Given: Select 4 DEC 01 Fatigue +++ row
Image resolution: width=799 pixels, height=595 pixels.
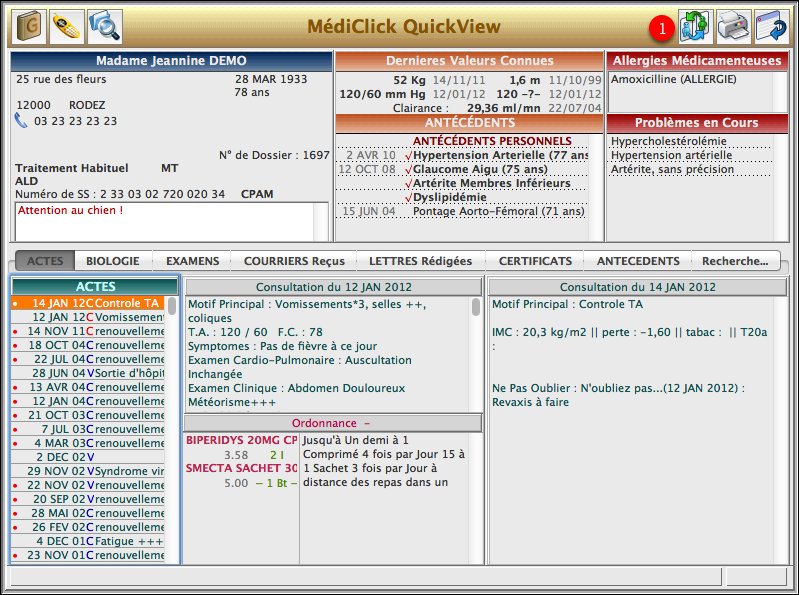Looking at the screenshot, I should coord(88,541).
